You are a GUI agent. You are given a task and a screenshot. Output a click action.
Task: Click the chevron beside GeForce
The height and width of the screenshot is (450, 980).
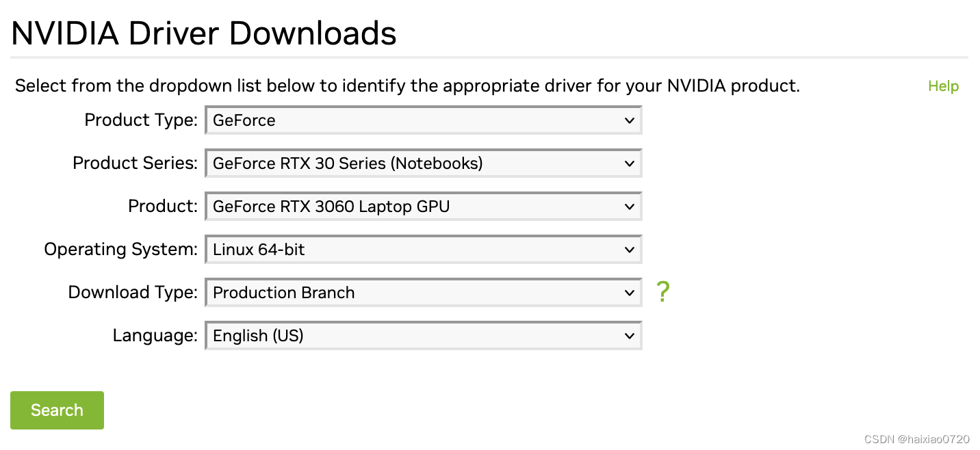(x=630, y=120)
